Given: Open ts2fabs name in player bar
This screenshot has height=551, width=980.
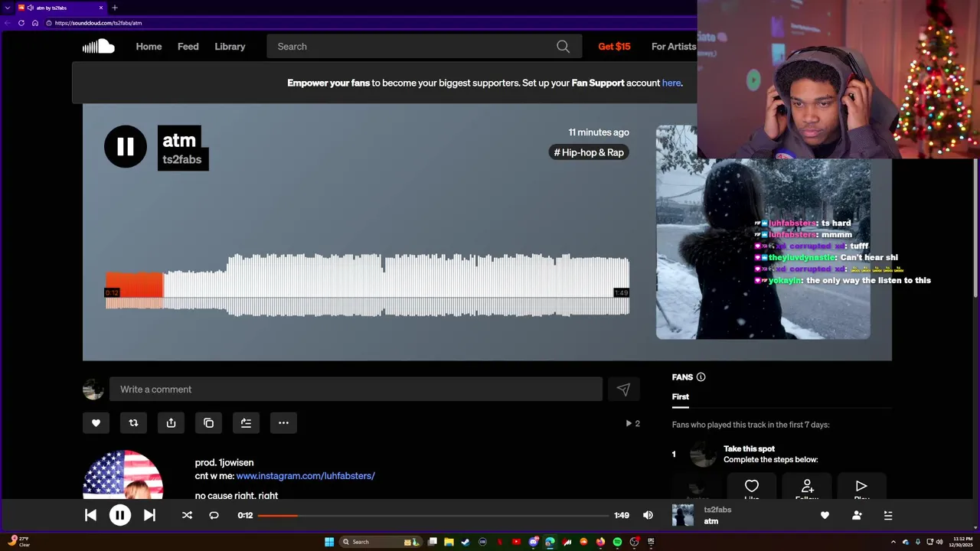Looking at the screenshot, I should coord(717,510).
